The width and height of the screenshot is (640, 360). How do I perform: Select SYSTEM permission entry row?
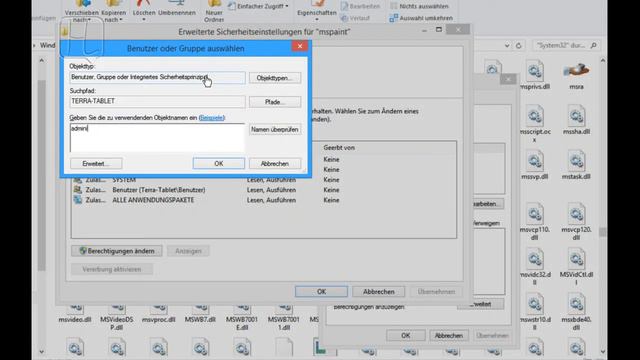(263, 180)
